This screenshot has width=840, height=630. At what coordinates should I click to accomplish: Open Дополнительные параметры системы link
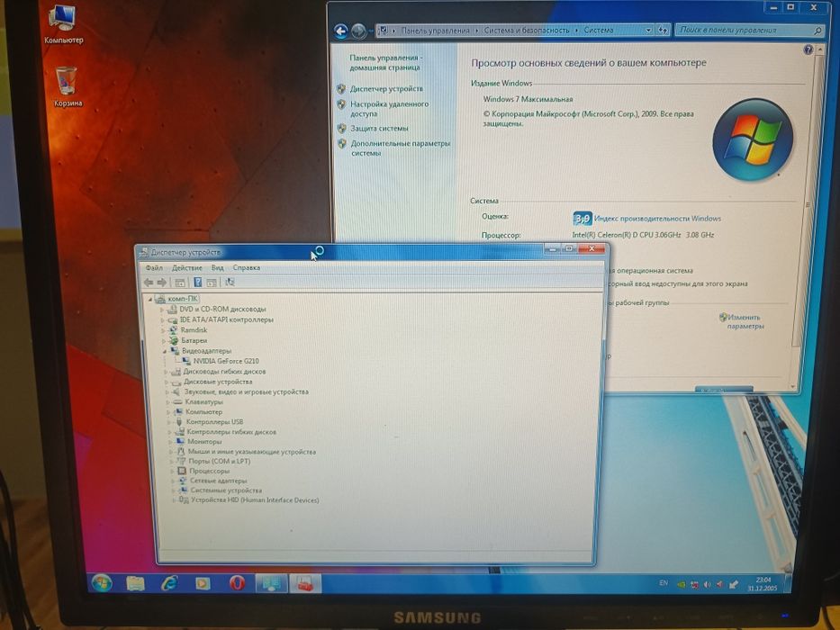pyautogui.click(x=400, y=148)
